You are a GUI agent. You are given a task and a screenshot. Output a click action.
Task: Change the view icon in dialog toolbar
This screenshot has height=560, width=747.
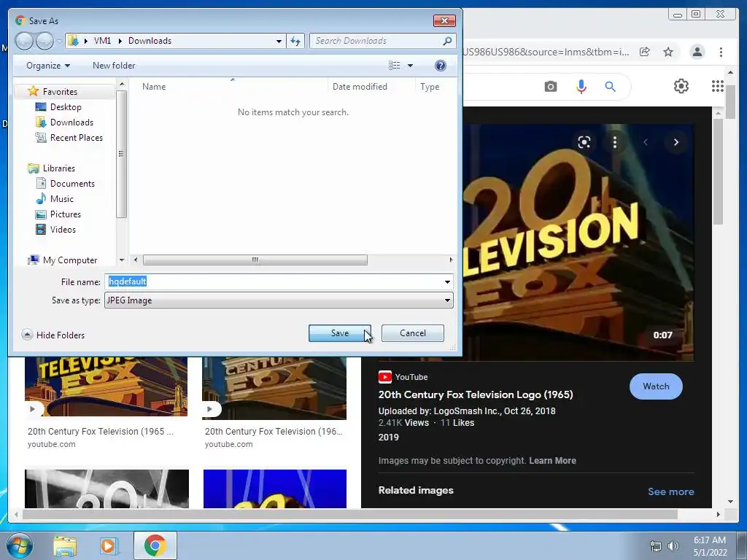(395, 65)
